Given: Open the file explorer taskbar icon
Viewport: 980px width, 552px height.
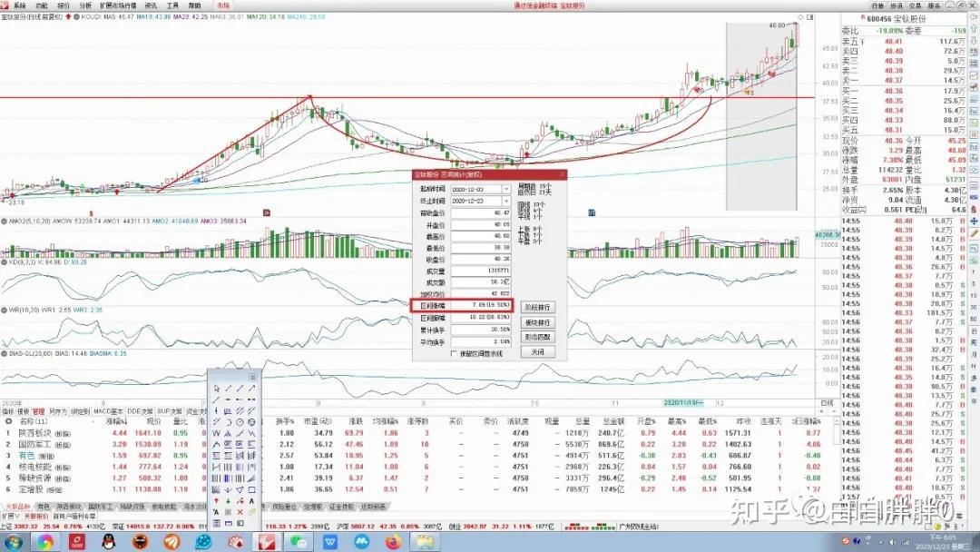Looking at the screenshot, I should (425, 541).
